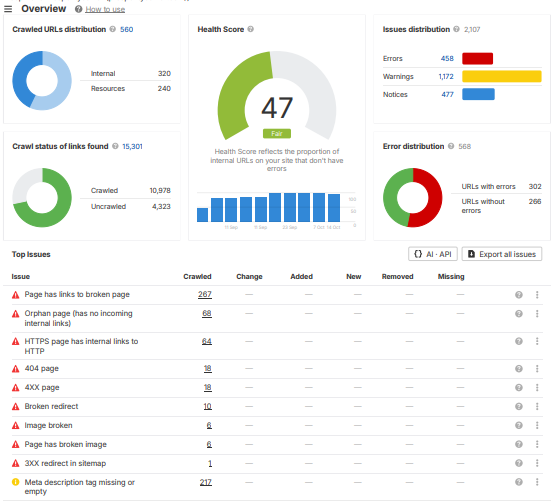The width and height of the screenshot is (559, 503).
Task: Sort by the Crawled column header
Action: tap(197, 277)
